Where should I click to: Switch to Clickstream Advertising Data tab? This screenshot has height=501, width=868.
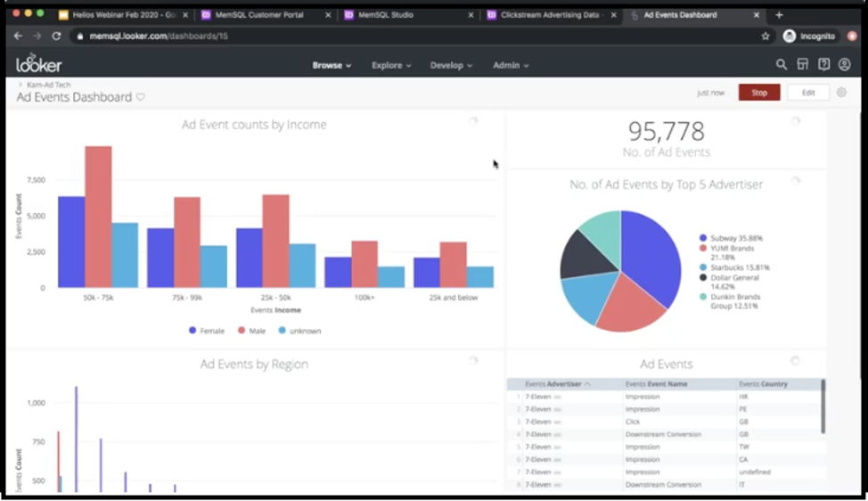tap(552, 15)
